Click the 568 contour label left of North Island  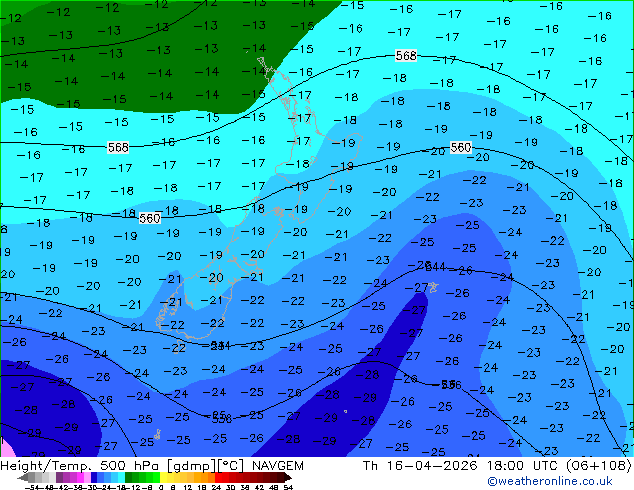(x=118, y=148)
